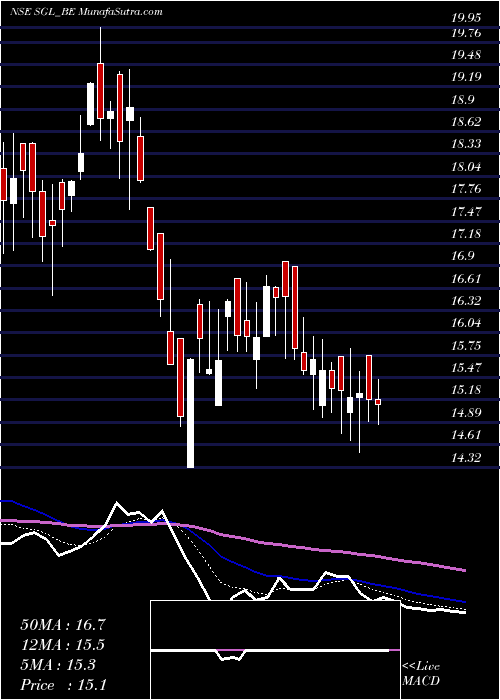The image size is (500, 700).
Task: Click the 19.48 price axis label
Action: coord(467,55)
